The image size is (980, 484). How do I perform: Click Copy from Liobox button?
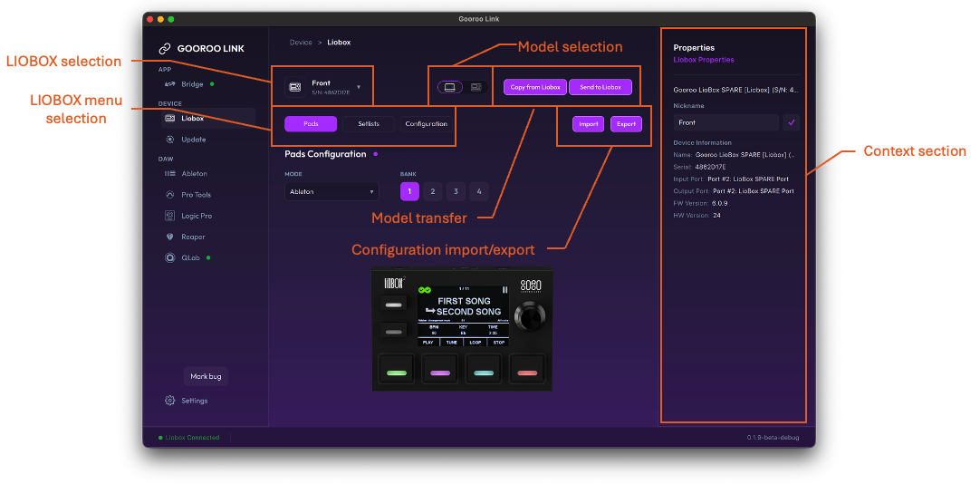[x=535, y=87]
